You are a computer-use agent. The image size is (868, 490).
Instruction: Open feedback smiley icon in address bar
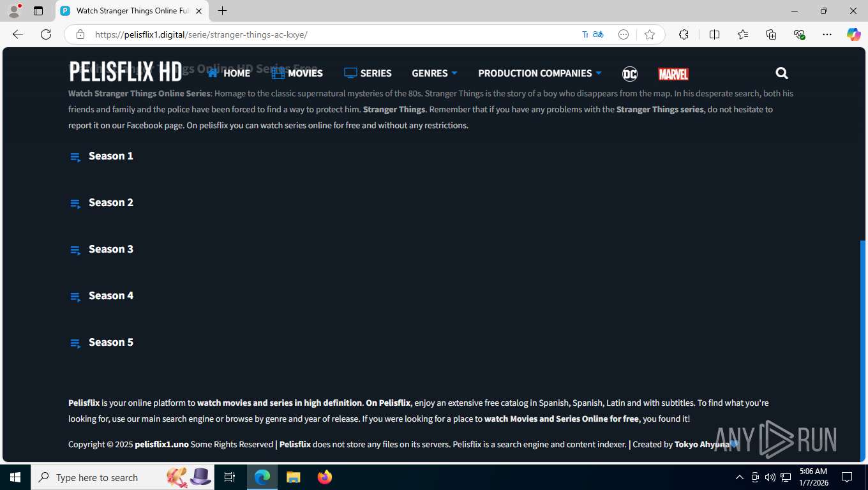tap(624, 34)
